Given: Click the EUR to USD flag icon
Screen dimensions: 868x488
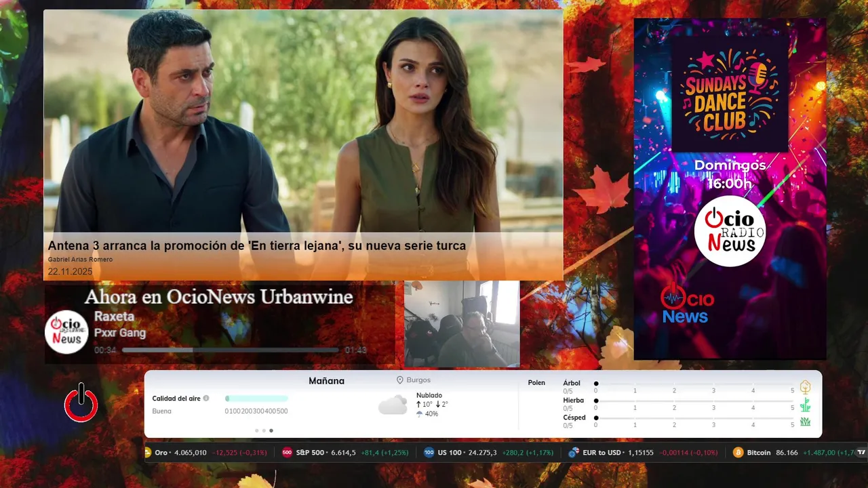Looking at the screenshot, I should (x=574, y=453).
